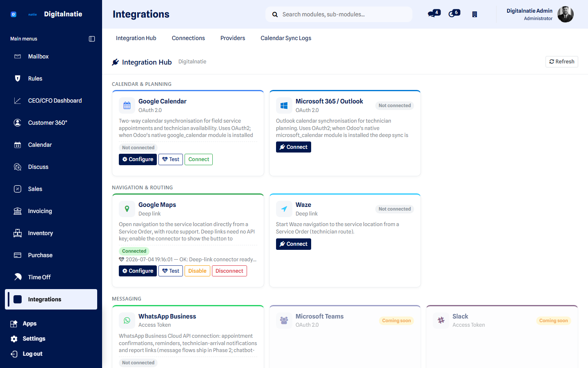The image size is (588, 368).
Task: Open the Purchase card icon
Action: tap(18, 255)
